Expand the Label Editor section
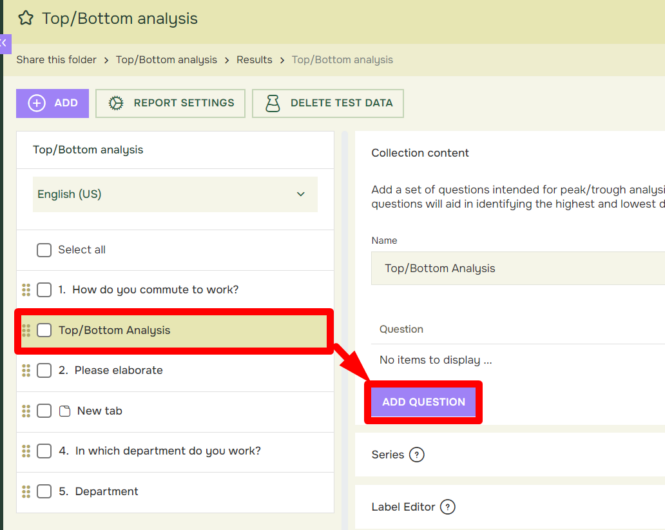Viewport: 665px width, 530px height. (x=510, y=507)
